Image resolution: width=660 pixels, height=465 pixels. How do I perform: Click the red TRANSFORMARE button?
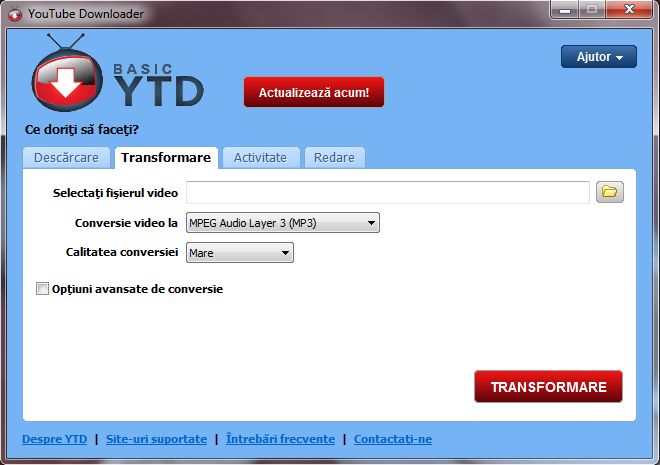tap(548, 387)
